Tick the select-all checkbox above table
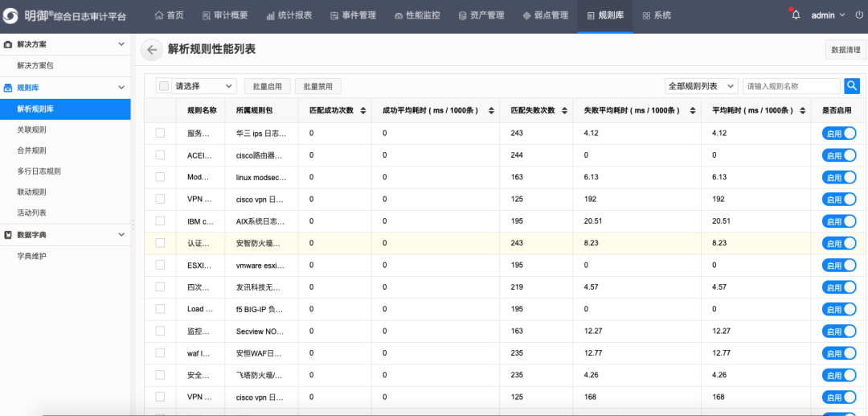This screenshot has height=416, width=868. (164, 86)
